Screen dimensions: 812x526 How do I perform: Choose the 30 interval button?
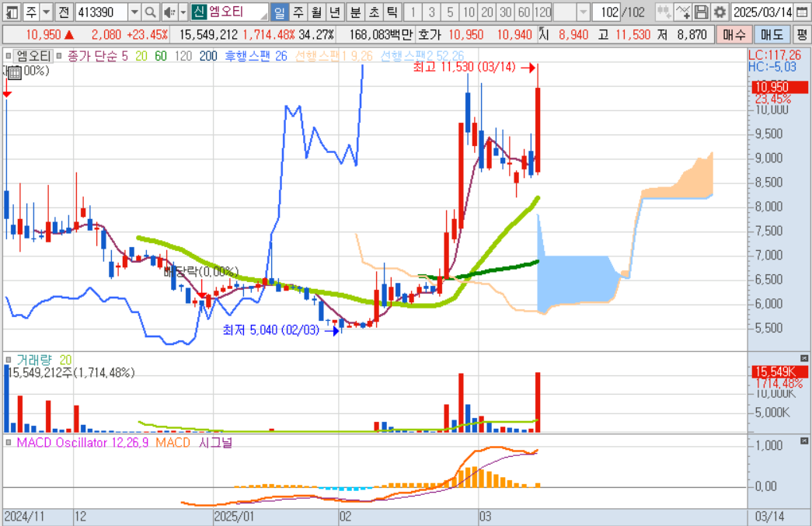click(x=505, y=12)
